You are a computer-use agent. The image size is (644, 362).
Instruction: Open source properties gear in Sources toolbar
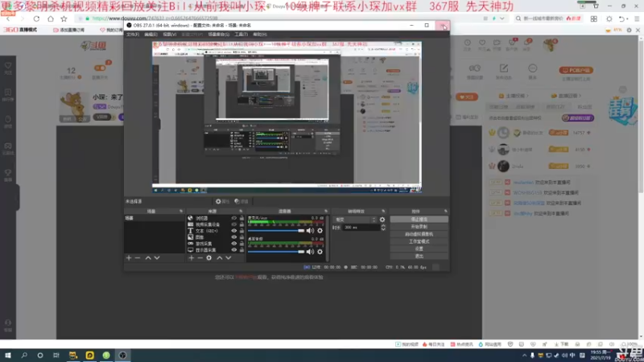[x=209, y=257]
